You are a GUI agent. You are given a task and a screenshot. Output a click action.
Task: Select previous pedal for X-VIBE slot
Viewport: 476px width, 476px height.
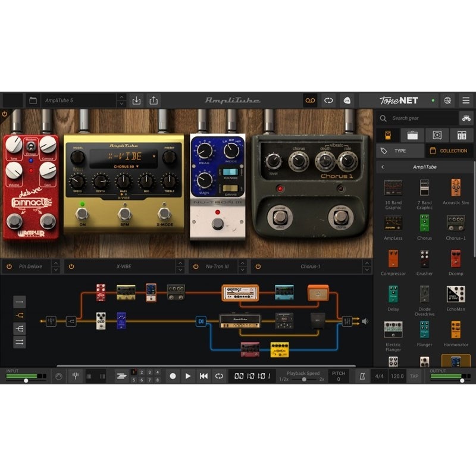pos(180,263)
